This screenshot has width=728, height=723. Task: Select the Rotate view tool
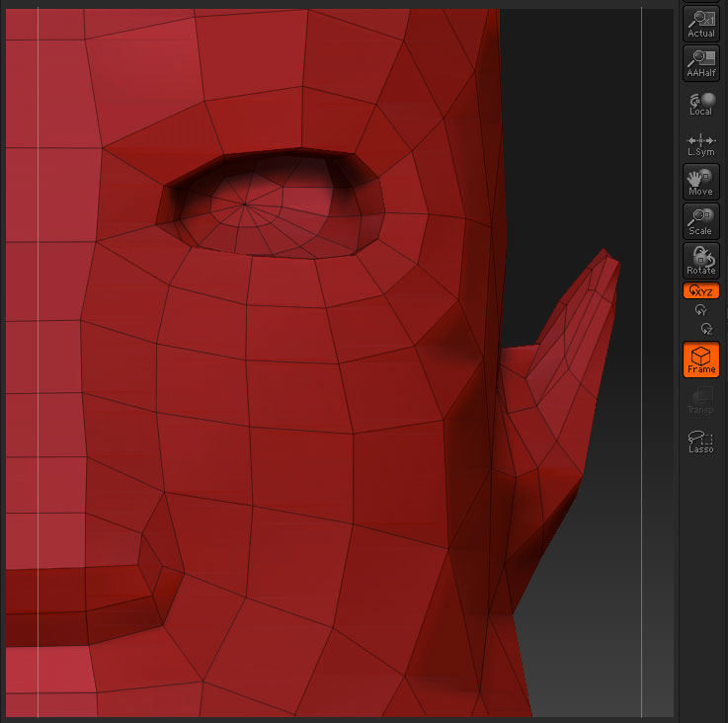pos(701,261)
